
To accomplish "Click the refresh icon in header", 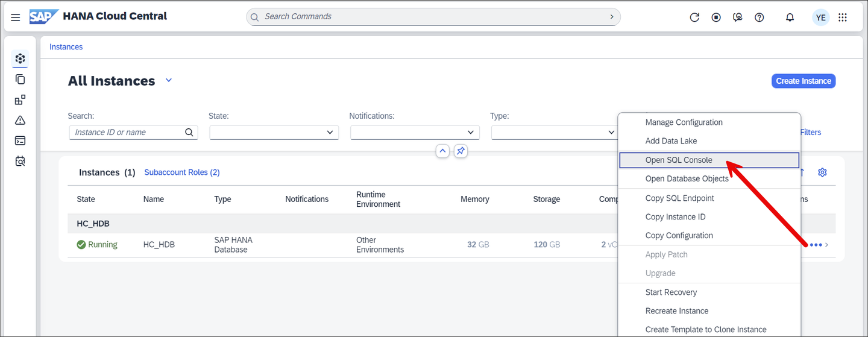I will tap(694, 17).
